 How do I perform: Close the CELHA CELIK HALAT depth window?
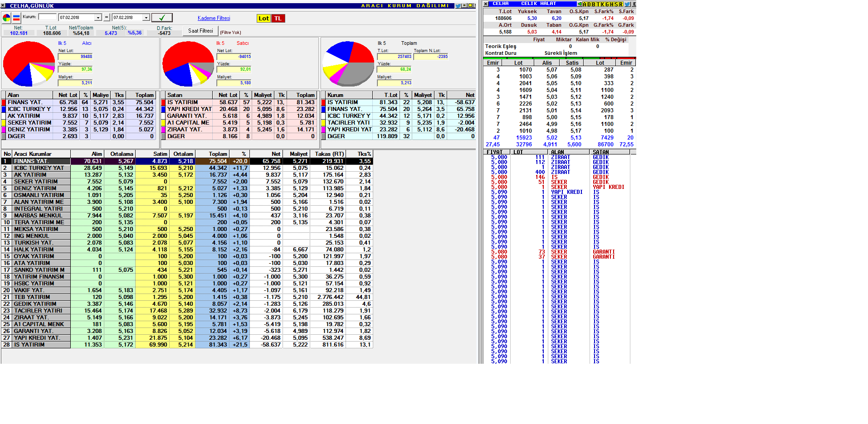(486, 4)
